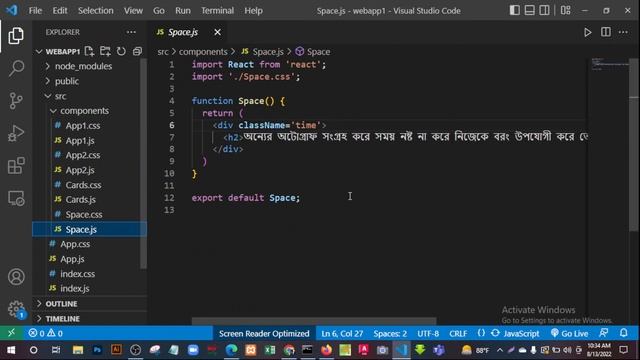Collapse the components folder
Screen dimensions: 640x360
84,111
